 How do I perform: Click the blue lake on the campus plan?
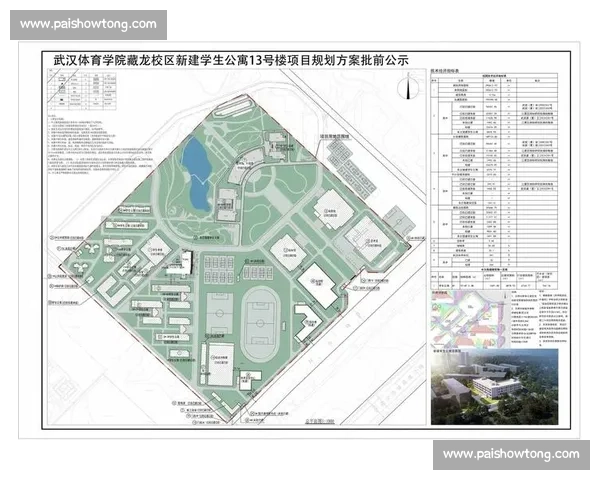coord(196,174)
